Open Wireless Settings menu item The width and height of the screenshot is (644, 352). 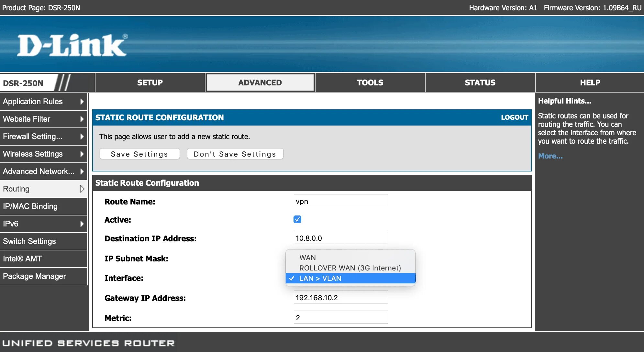point(44,154)
